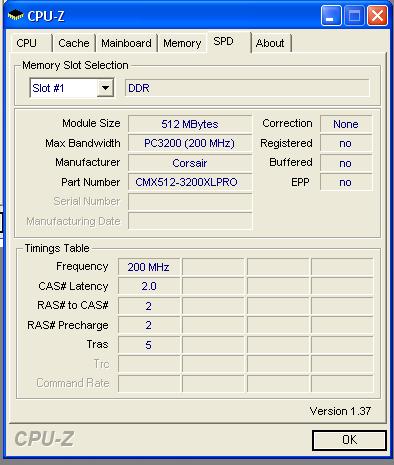394x465 pixels.
Task: Click the first Trc cell
Action: pyautogui.click(x=149, y=364)
